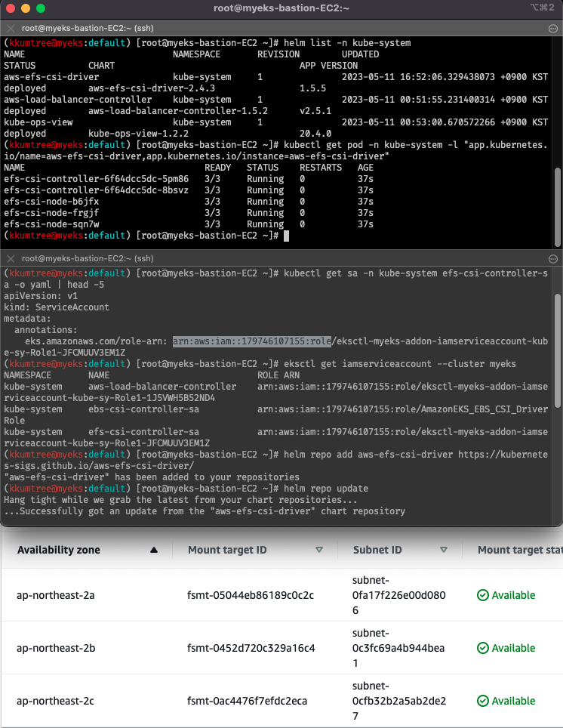Screen dimensions: 563x728
Task: Click the ap-northeast-2c zone cell
Action: 55,701
